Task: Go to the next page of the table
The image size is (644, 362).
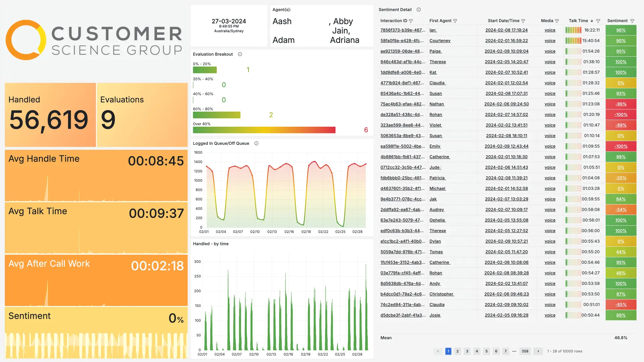Action: pos(538,351)
